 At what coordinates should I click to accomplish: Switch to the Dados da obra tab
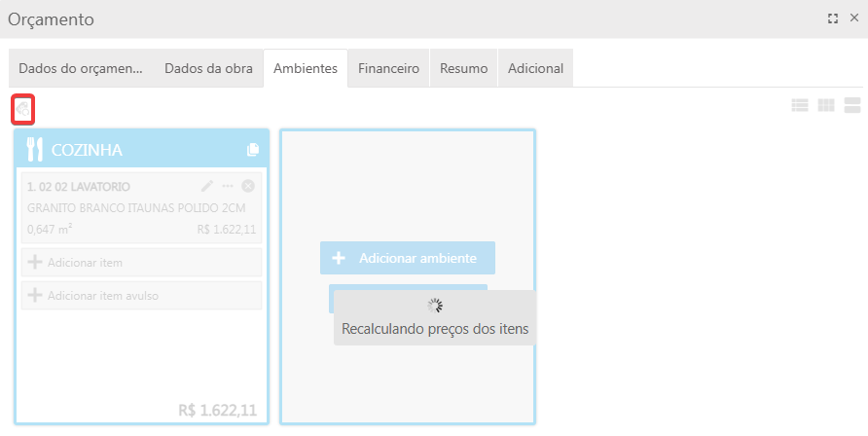pyautogui.click(x=208, y=69)
